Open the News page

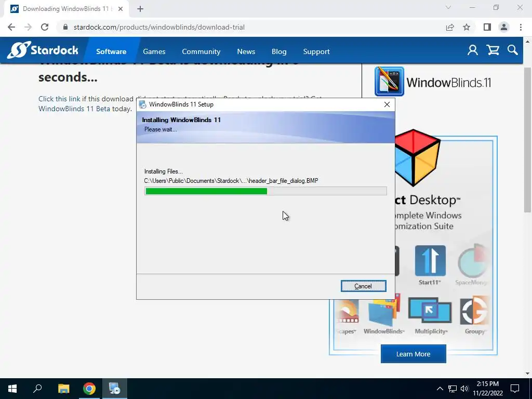coord(246,51)
